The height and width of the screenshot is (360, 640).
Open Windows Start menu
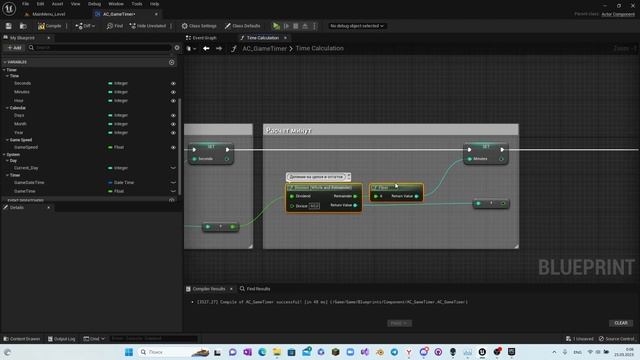pyautogui.click(x=129, y=352)
